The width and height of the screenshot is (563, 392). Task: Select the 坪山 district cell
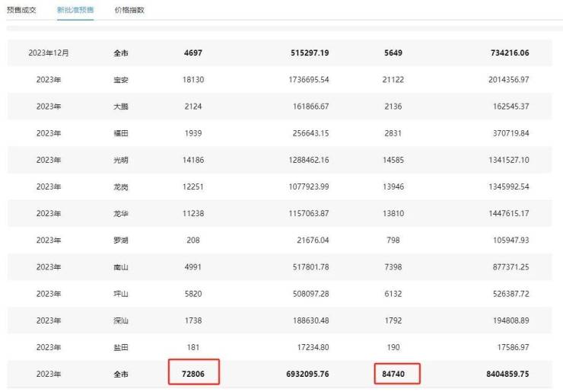pos(121,294)
